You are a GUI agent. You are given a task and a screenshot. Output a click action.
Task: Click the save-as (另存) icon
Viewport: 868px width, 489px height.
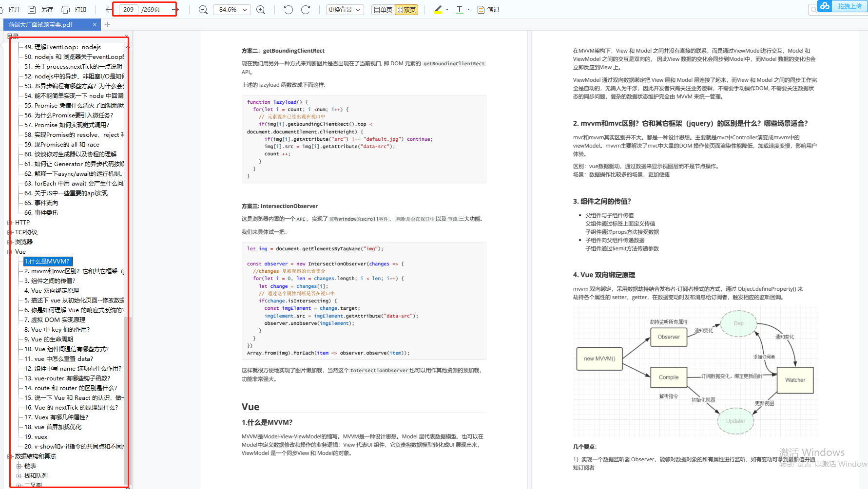click(x=32, y=10)
